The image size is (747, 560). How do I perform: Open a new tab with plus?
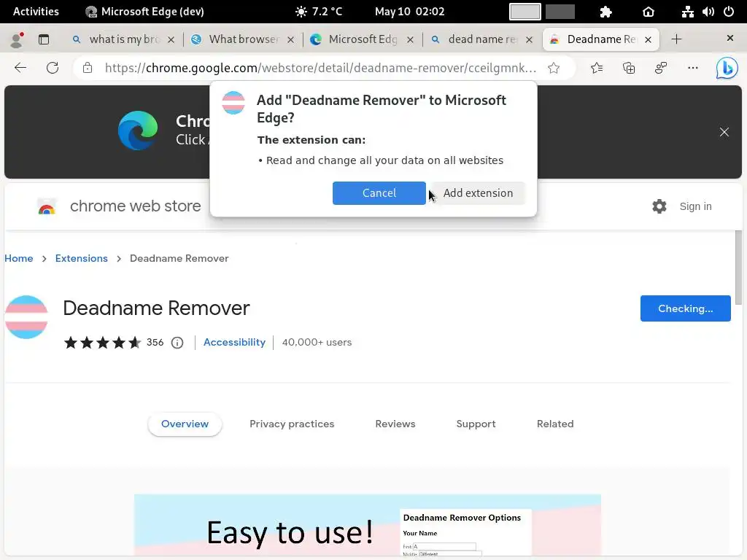(x=676, y=39)
